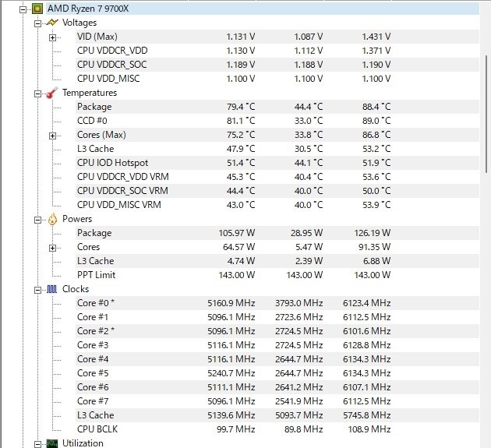Click the vertical scrollbar thumb
Image resolution: width=491 pixels, height=448 pixels.
pos(486,114)
